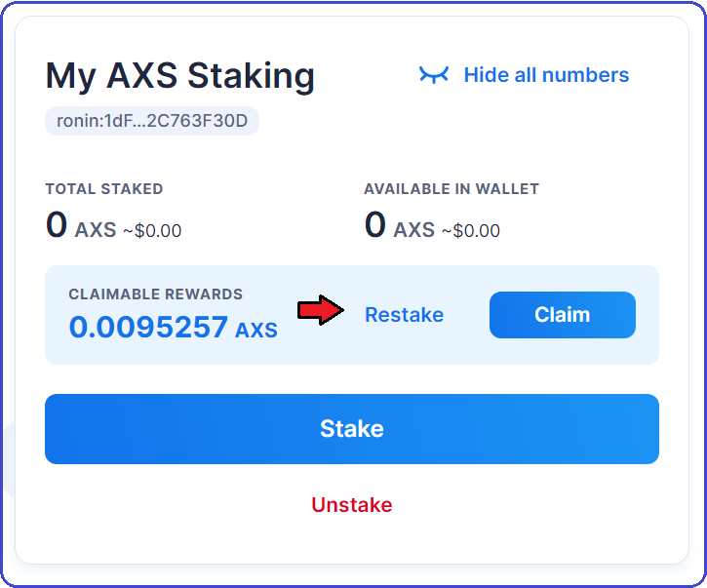Click the AXS unit under Available in Wallet
Viewport: 707px width, 588px height.
tap(413, 230)
